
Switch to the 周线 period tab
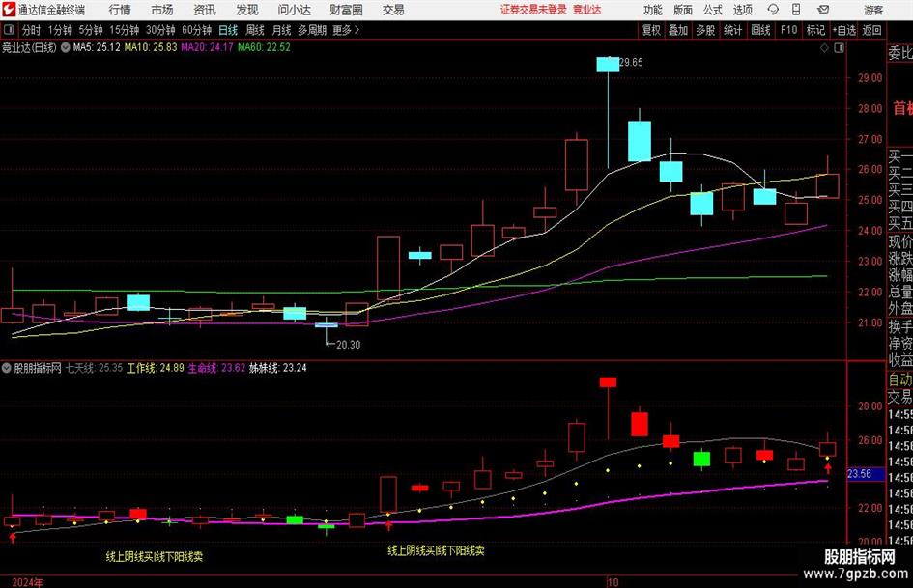coord(254,30)
